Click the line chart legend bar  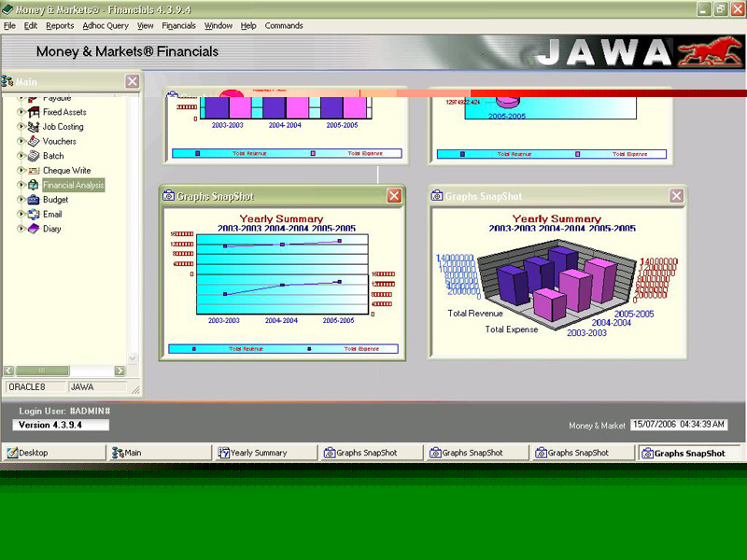tap(283, 349)
